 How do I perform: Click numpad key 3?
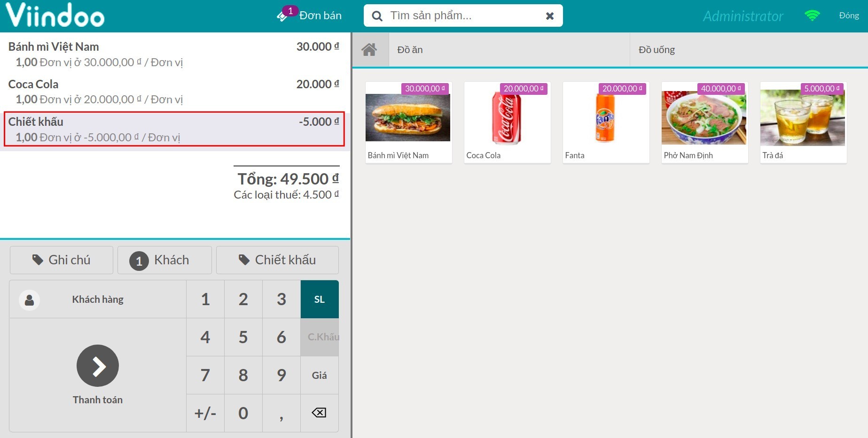coord(282,300)
